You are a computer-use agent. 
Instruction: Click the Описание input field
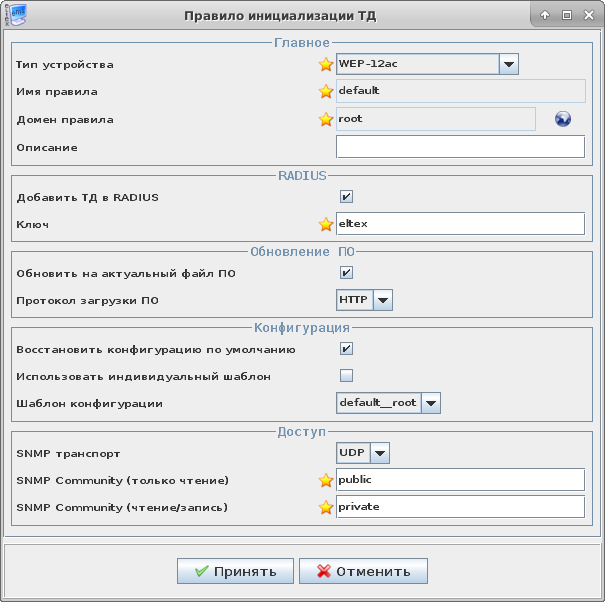460,147
